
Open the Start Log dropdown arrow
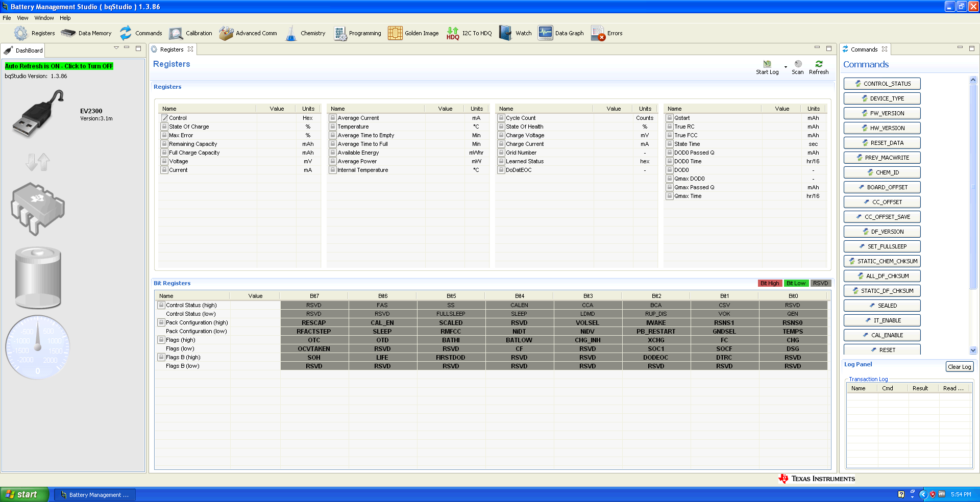pos(786,67)
